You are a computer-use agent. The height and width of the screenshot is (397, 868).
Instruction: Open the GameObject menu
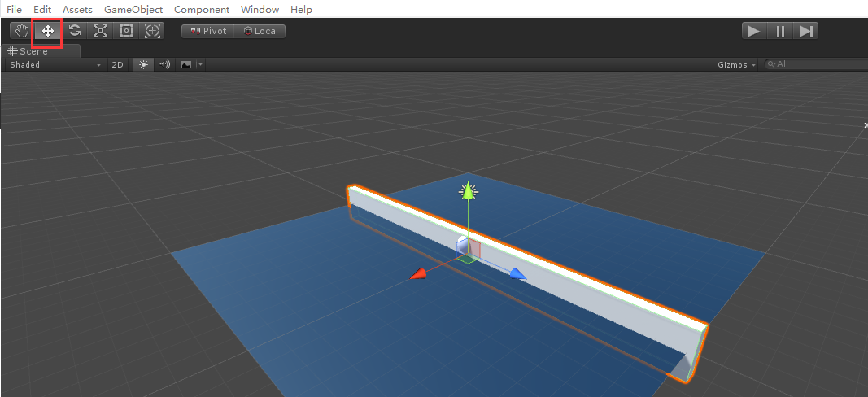(x=133, y=10)
